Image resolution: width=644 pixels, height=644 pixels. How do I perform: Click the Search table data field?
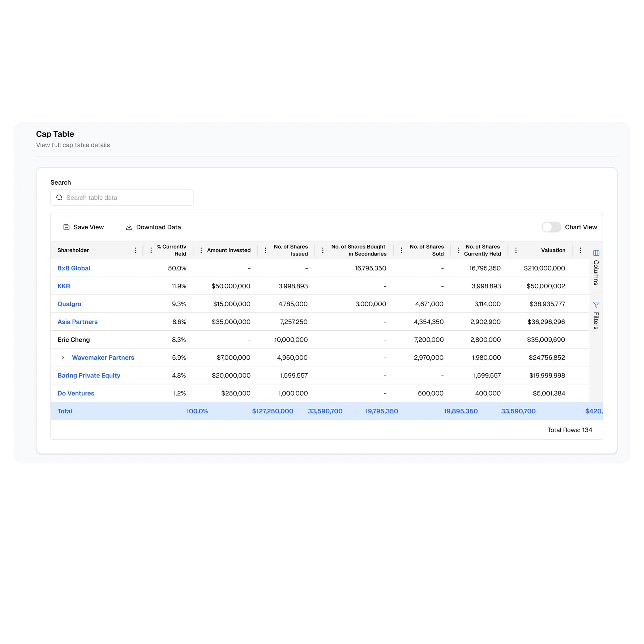127,198
